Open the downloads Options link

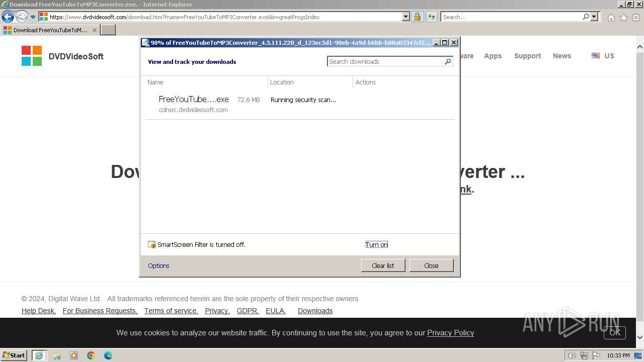pos(158,265)
